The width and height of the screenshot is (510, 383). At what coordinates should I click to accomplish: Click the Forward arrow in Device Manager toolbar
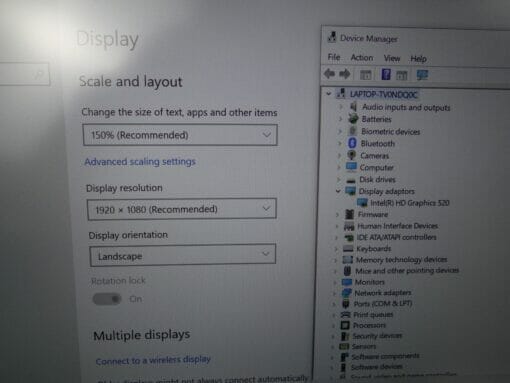pos(345,74)
